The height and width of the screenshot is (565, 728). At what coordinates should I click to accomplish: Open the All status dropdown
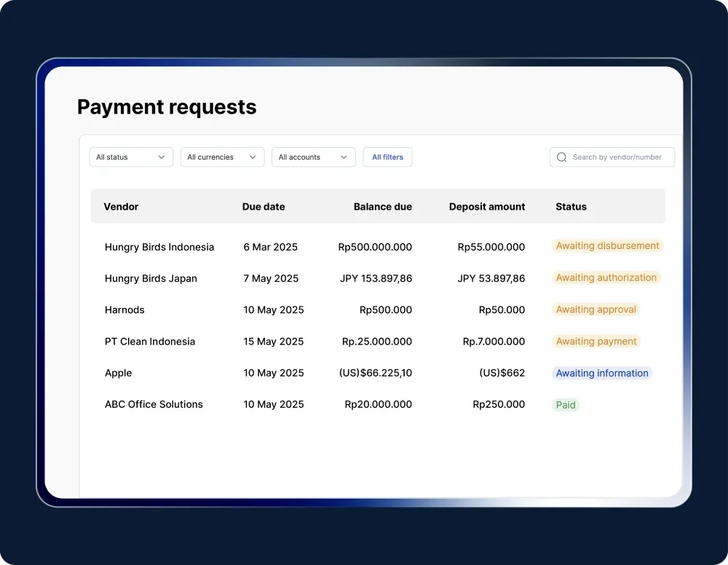tap(131, 157)
